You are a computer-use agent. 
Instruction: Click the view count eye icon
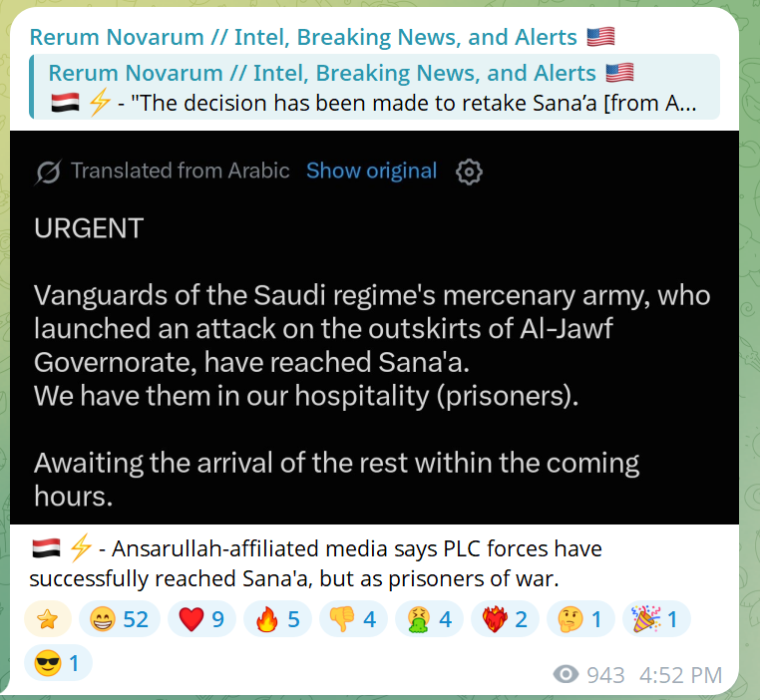pos(566,674)
